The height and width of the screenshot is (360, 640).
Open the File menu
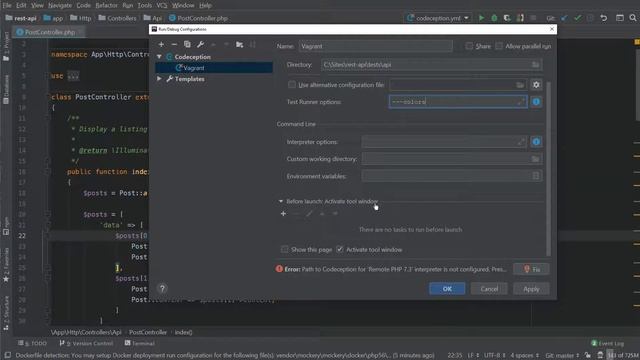click(x=7, y=5)
